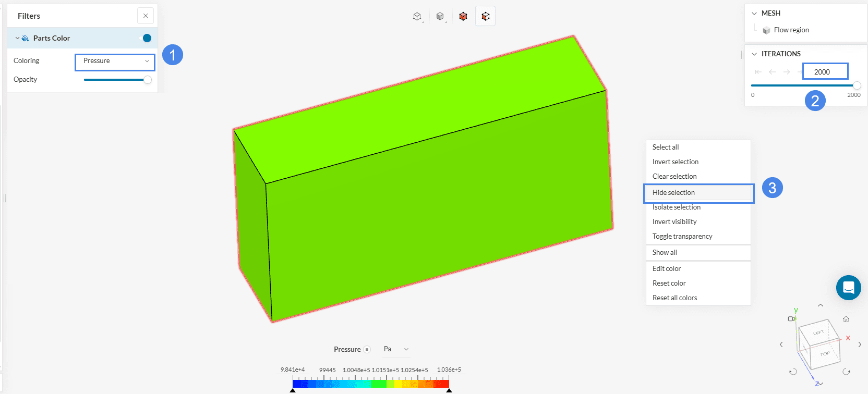Viewport: 868px width, 394px height.
Task: Toggle the Parts Color filter switch
Action: coord(147,38)
